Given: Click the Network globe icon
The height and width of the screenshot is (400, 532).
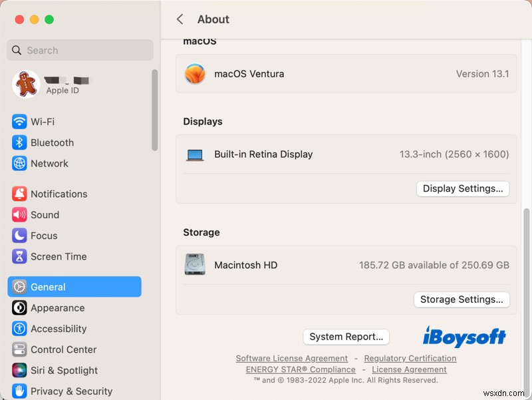Looking at the screenshot, I should [19, 163].
